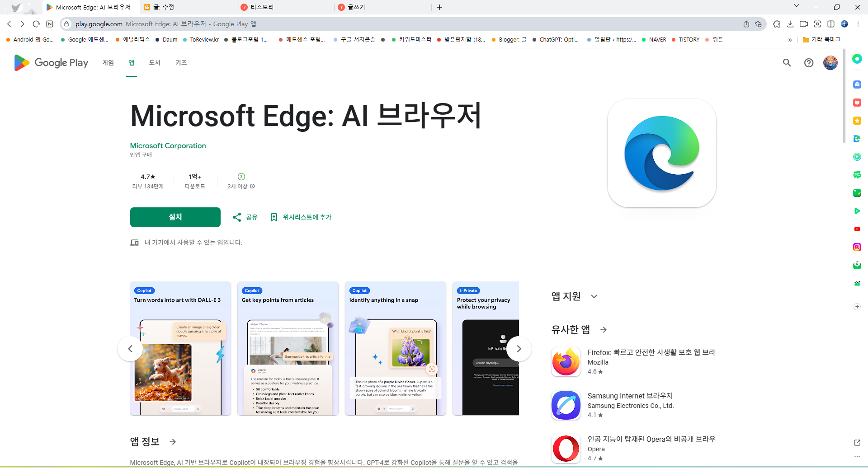Screen dimensions: 868x468
Task: Open the 유사한 앱 arrow
Action: 604,330
